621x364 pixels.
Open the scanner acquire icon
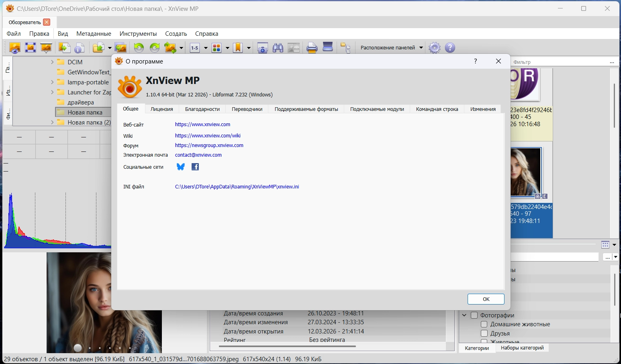tap(328, 47)
